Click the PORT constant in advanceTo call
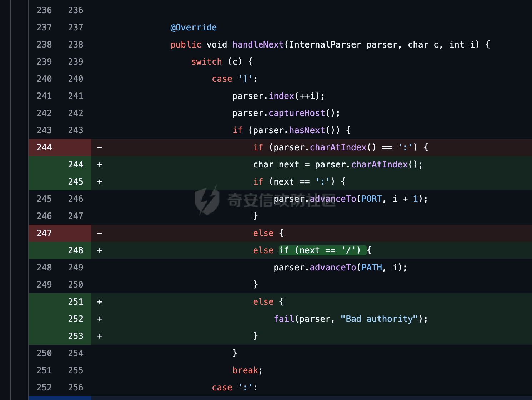Screen dimensions: 532x400 [372, 199]
